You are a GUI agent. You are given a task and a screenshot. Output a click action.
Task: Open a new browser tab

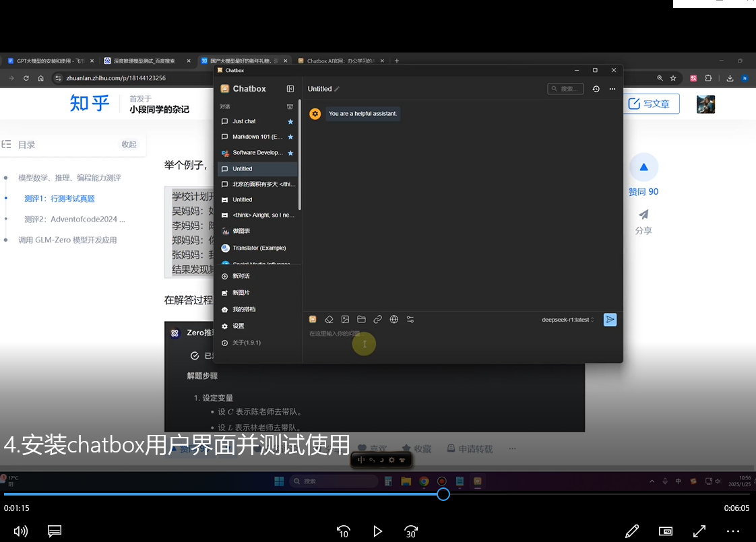click(x=397, y=61)
